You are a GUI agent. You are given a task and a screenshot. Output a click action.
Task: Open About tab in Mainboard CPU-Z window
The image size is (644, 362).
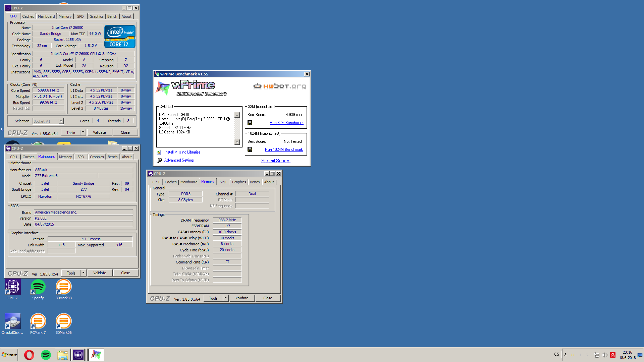coord(127,157)
